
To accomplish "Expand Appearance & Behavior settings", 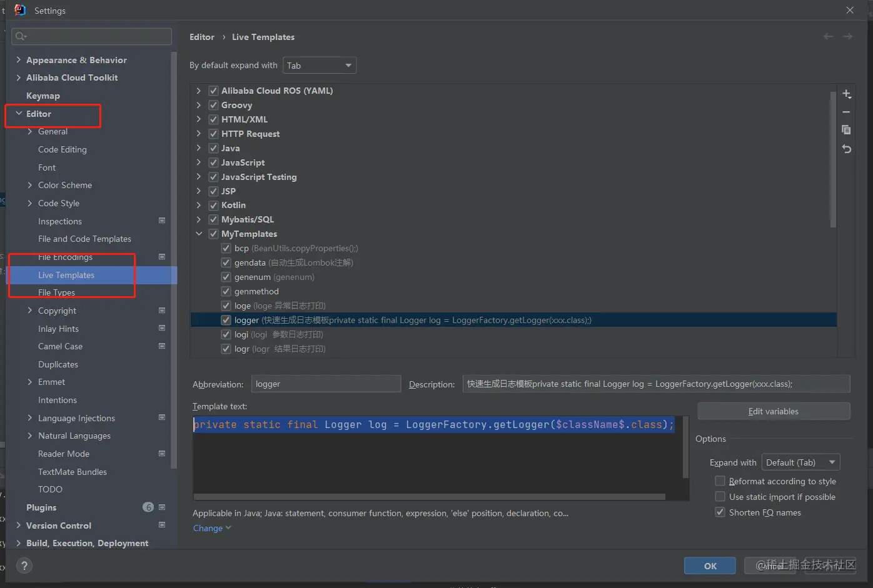I will [19, 60].
